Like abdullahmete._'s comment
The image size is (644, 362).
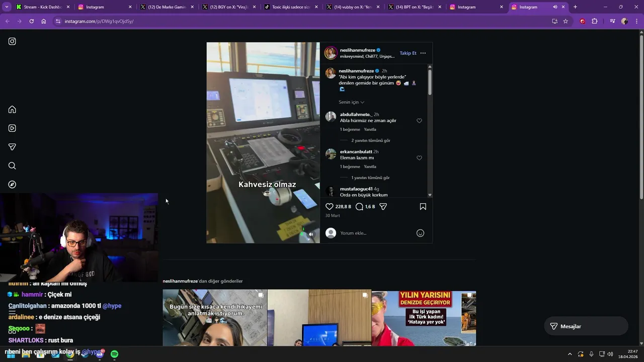click(x=419, y=121)
